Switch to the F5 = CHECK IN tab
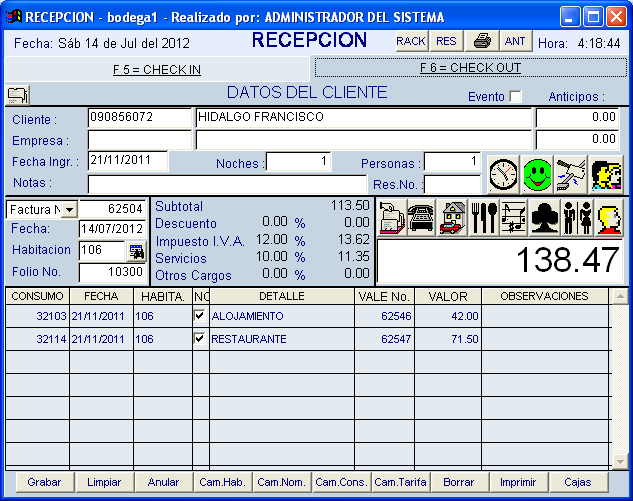 (x=157, y=69)
